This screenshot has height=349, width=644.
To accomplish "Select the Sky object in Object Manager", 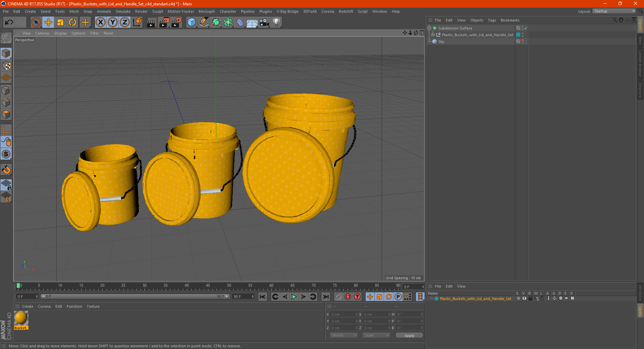I will click(441, 42).
